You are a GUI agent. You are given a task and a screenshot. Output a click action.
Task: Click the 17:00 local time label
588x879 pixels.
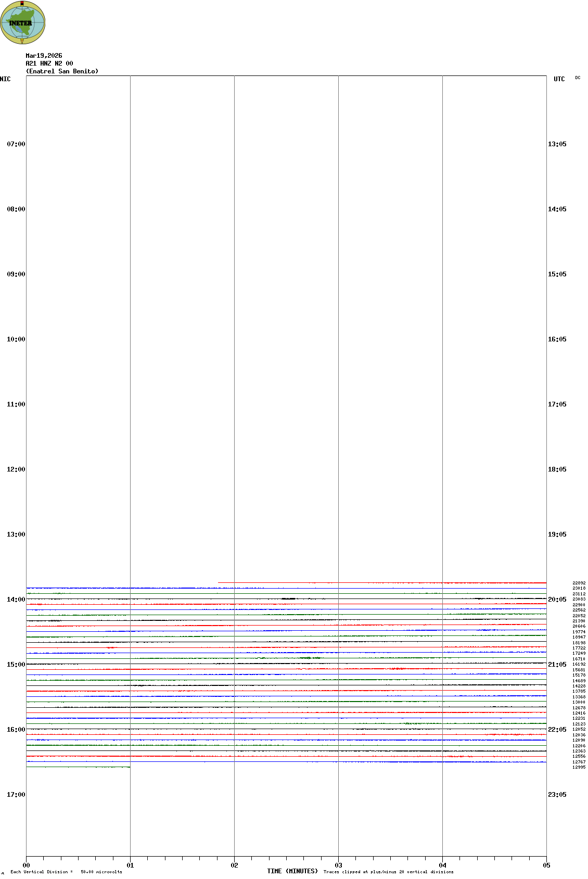tap(16, 795)
